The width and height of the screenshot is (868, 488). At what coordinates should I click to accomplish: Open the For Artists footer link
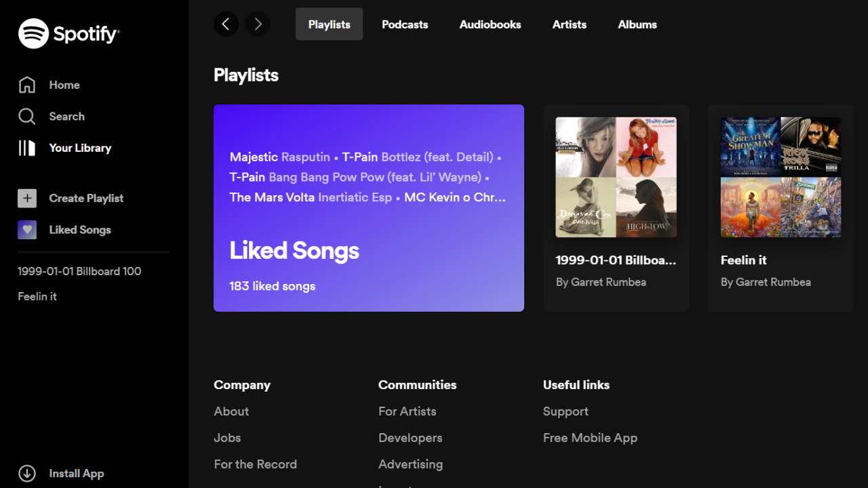(407, 411)
